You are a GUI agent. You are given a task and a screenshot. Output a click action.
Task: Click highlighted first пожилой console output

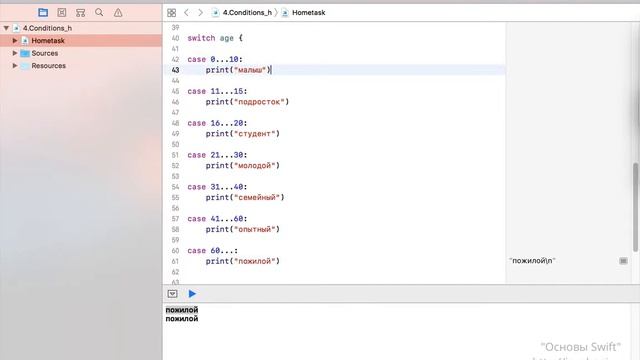tap(182, 310)
